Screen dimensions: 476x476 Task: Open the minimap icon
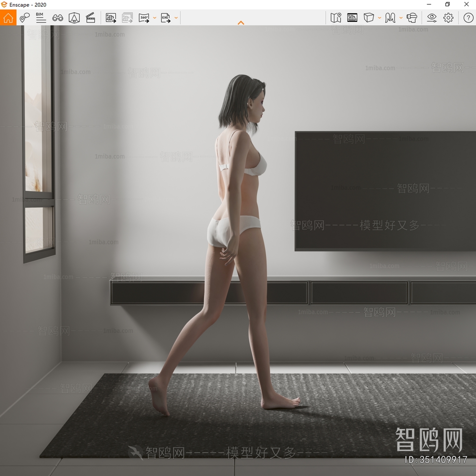336,18
